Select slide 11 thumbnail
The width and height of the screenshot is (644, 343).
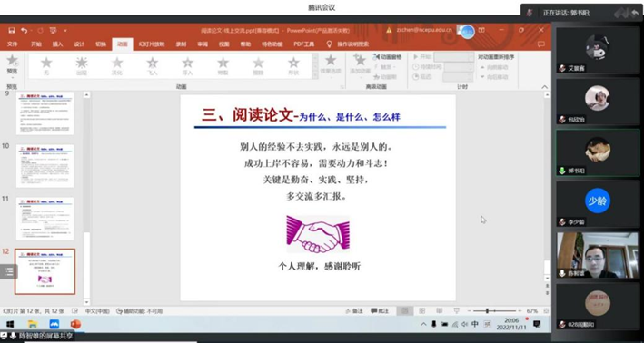[45, 219]
